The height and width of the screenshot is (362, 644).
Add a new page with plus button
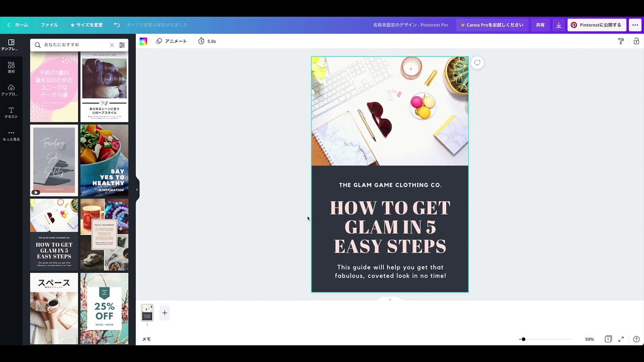[165, 313]
